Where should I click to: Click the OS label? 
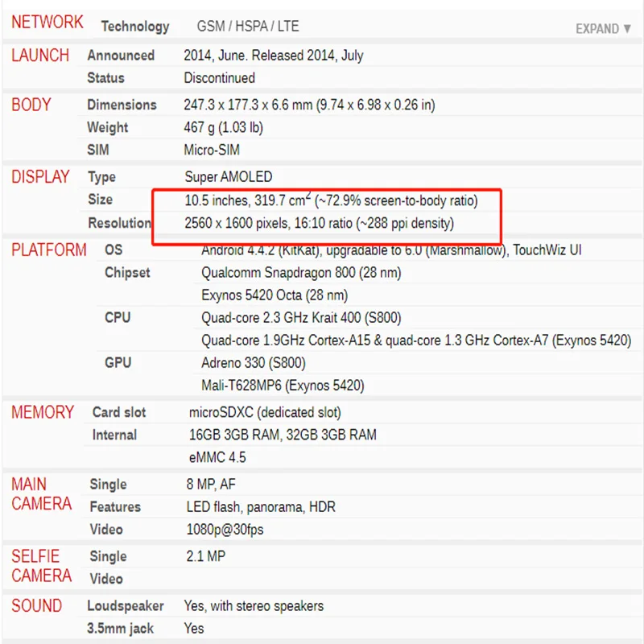click(x=114, y=250)
